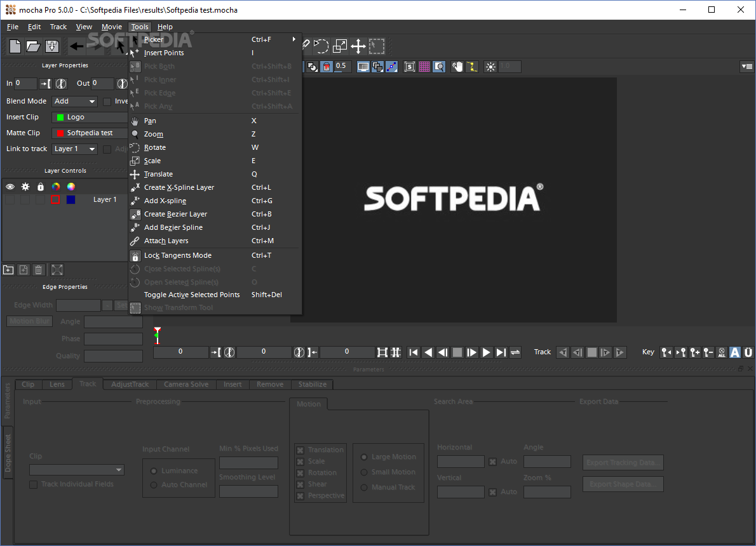Open the Insert Clip 'Logo' selector
This screenshot has height=546, width=756.
click(x=90, y=117)
